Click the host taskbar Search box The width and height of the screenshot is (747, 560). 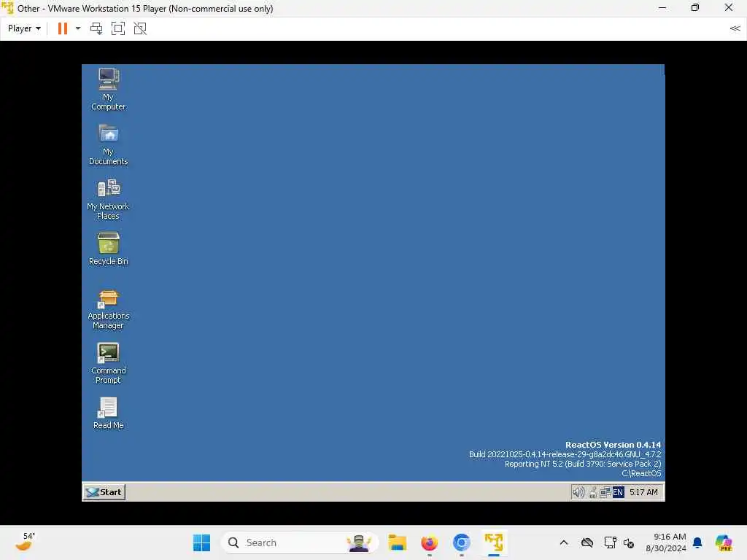pyautogui.click(x=300, y=542)
